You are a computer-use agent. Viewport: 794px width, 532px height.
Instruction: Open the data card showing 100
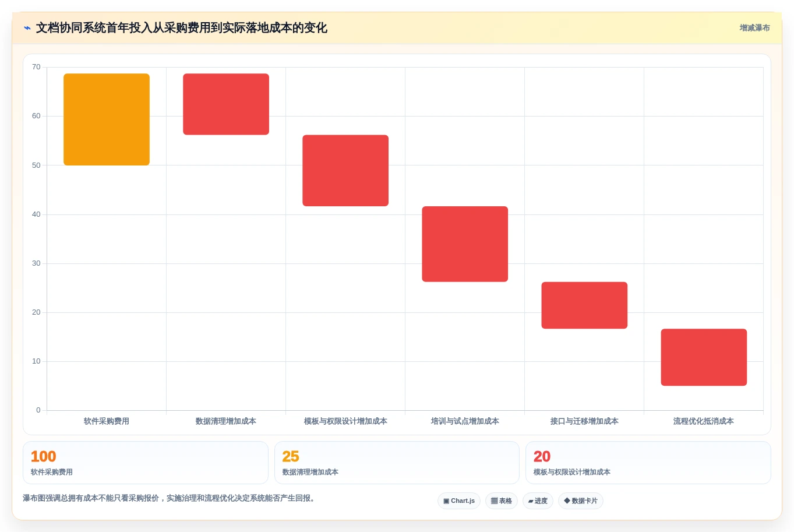[x=146, y=463]
